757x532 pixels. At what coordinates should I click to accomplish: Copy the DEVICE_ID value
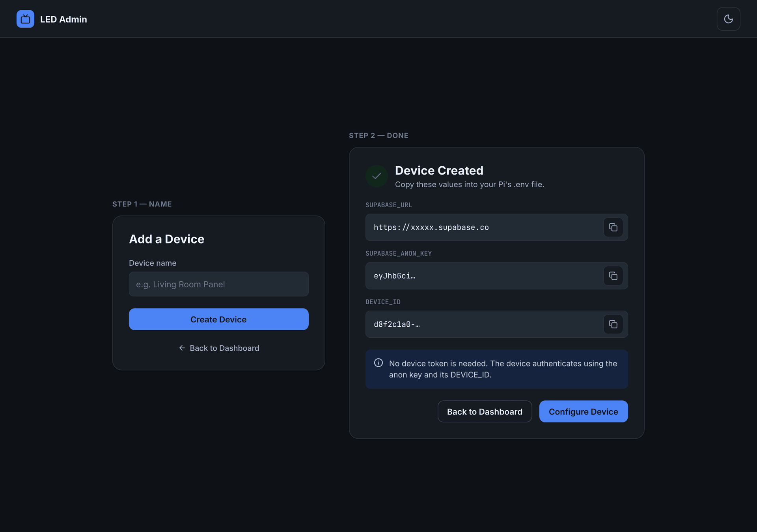(x=613, y=324)
